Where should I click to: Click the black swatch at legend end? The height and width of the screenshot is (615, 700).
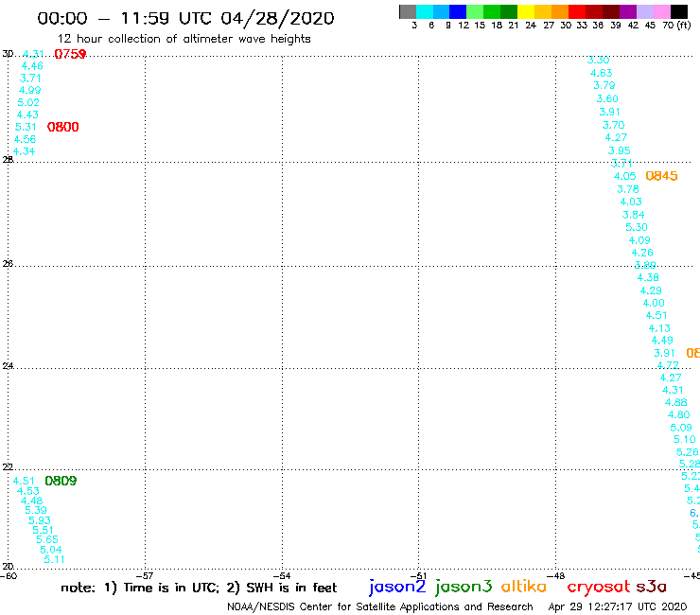679,11
